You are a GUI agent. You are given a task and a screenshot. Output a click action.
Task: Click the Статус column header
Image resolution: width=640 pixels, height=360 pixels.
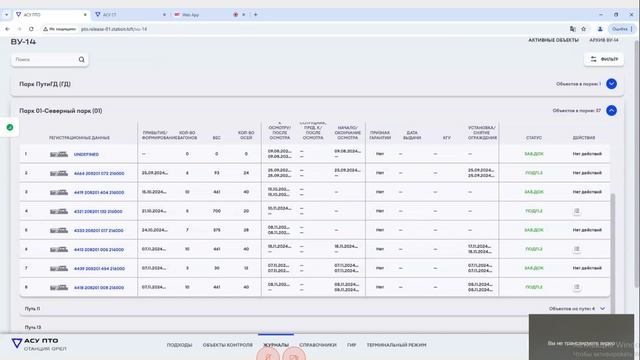coord(534,138)
